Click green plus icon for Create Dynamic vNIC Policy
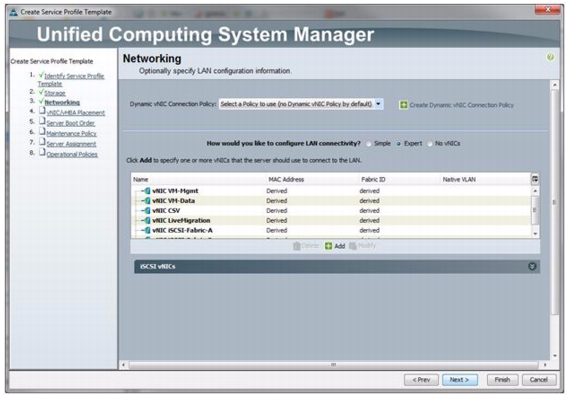The height and width of the screenshot is (398, 576). point(403,105)
